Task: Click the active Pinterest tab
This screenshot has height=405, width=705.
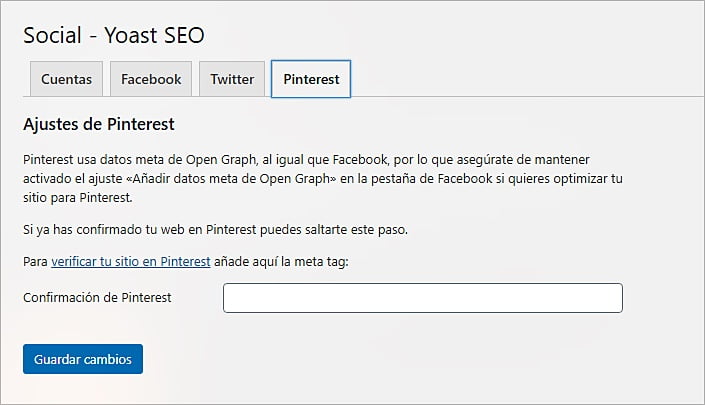Action: [311, 79]
